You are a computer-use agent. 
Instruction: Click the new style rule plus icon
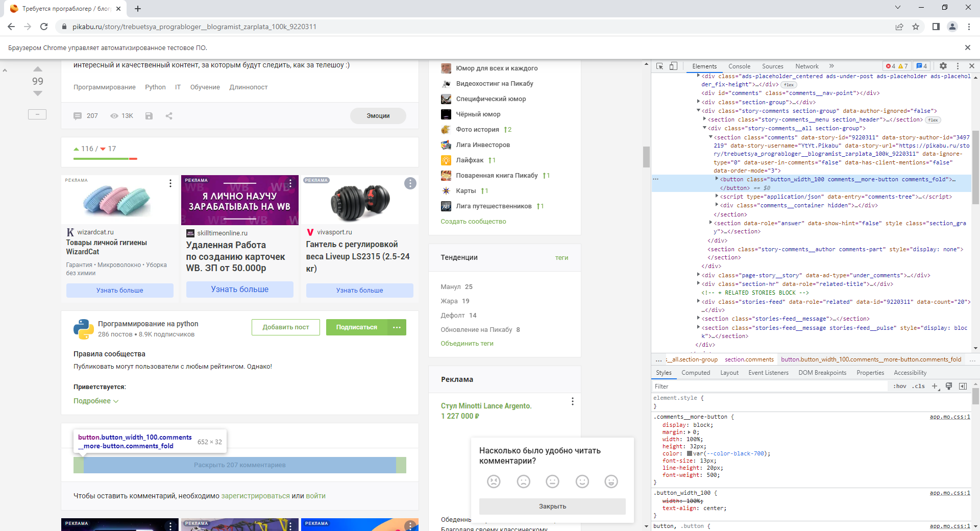935,386
